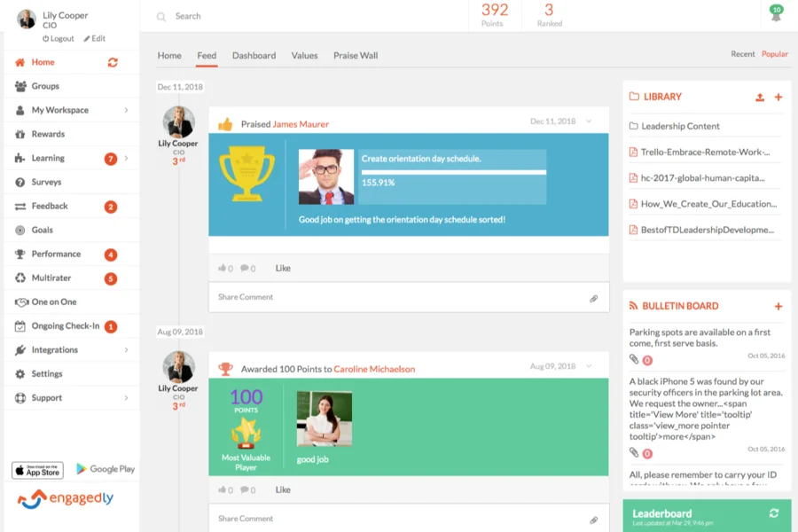Click the Performance trophy icon
Screen dimensions: 798x532
click(x=20, y=254)
